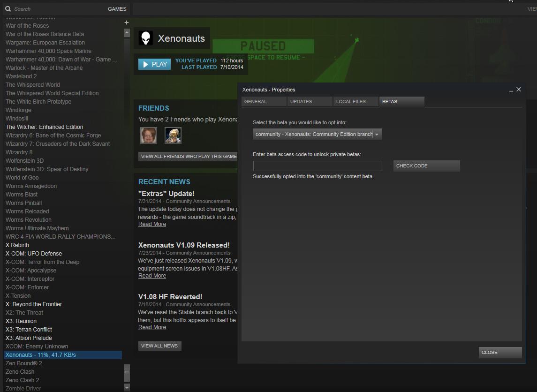This screenshot has height=392, width=537.
Task: Select X Rebirth in the library
Action: (x=17, y=245)
